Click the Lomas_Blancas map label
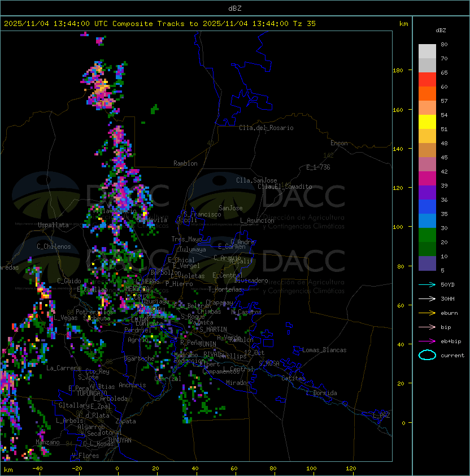 coord(324,350)
